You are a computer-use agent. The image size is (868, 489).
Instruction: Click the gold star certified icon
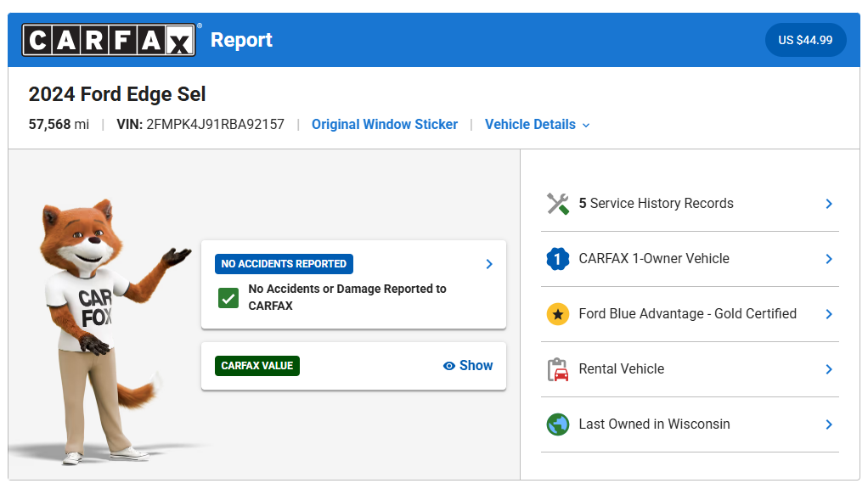(x=558, y=314)
